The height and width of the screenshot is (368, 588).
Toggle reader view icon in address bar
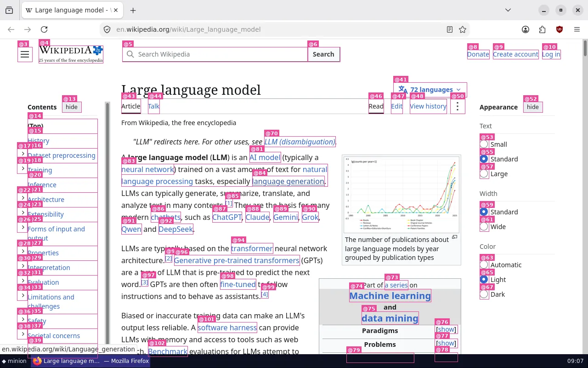click(x=450, y=29)
